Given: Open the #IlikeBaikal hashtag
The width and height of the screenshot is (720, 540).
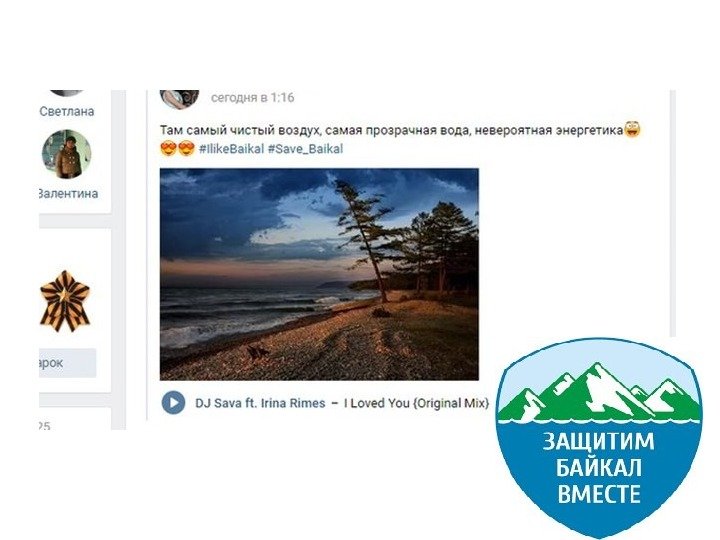Looking at the screenshot, I should [231, 149].
